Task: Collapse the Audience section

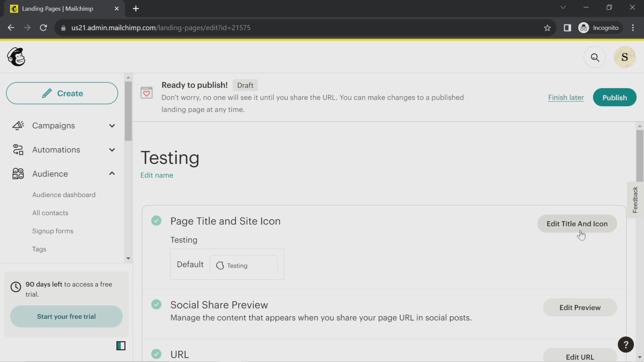Action: pyautogui.click(x=112, y=174)
